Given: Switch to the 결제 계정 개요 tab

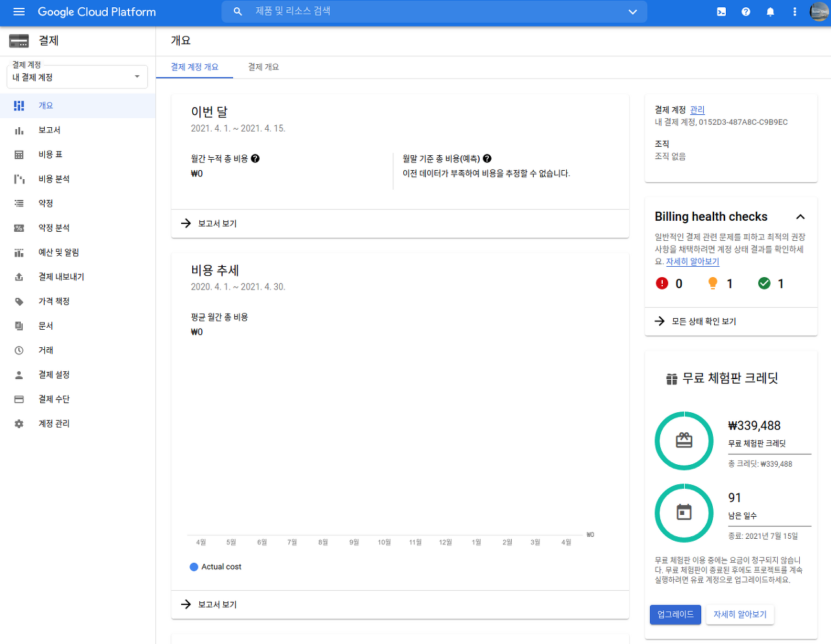Looking at the screenshot, I should pos(195,67).
